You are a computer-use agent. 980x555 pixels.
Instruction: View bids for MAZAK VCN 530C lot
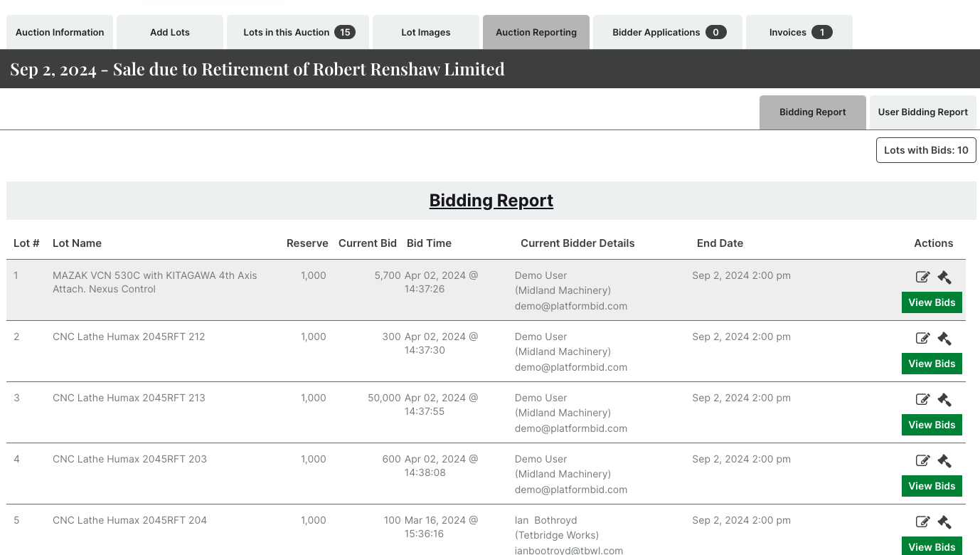tap(932, 302)
